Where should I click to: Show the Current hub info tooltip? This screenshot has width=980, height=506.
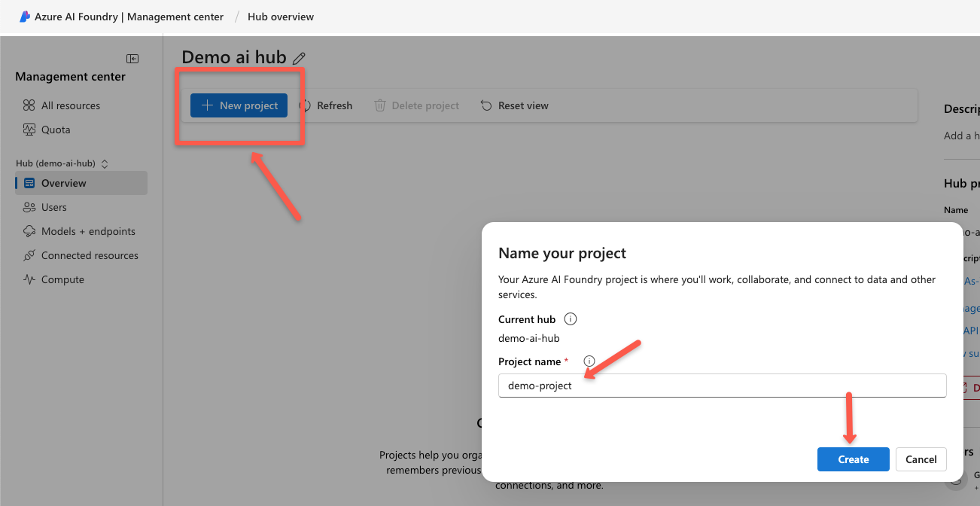point(570,319)
